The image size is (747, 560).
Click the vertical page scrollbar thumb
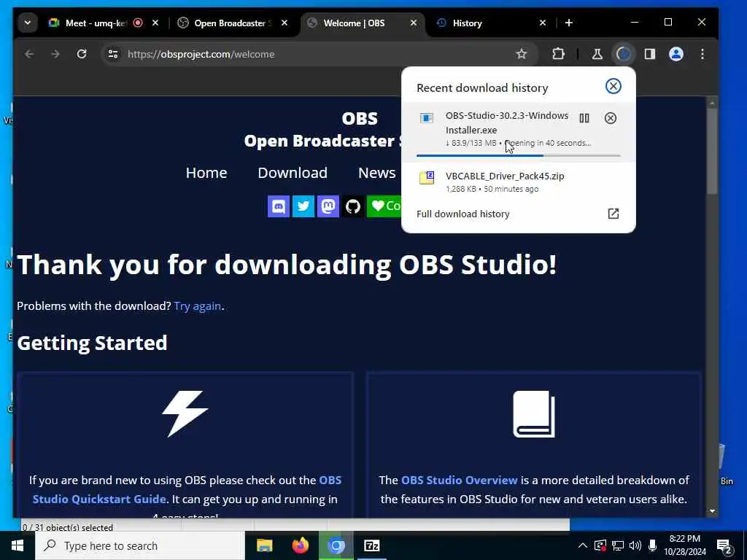(x=712, y=152)
